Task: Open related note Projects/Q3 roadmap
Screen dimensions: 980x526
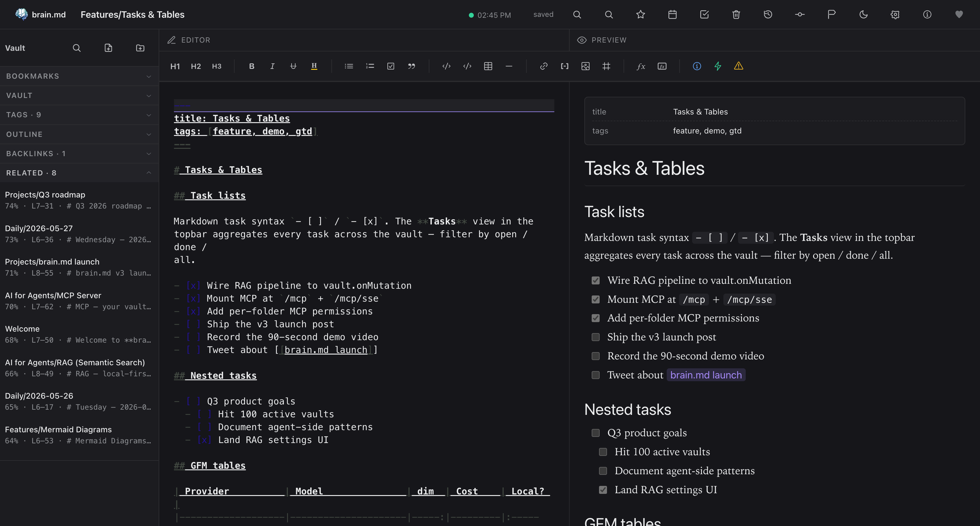Action: (79, 200)
